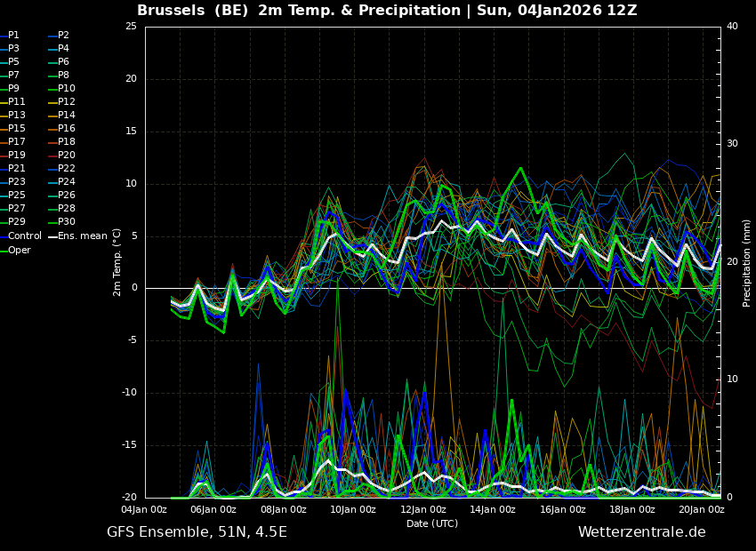Select the P26 legend label
Viewport: 756px width, 551px height.
click(x=67, y=195)
